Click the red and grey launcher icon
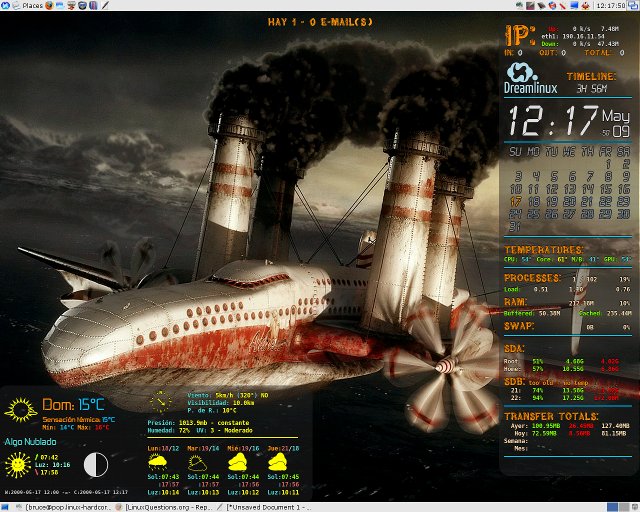640x512 pixels. (71, 5)
